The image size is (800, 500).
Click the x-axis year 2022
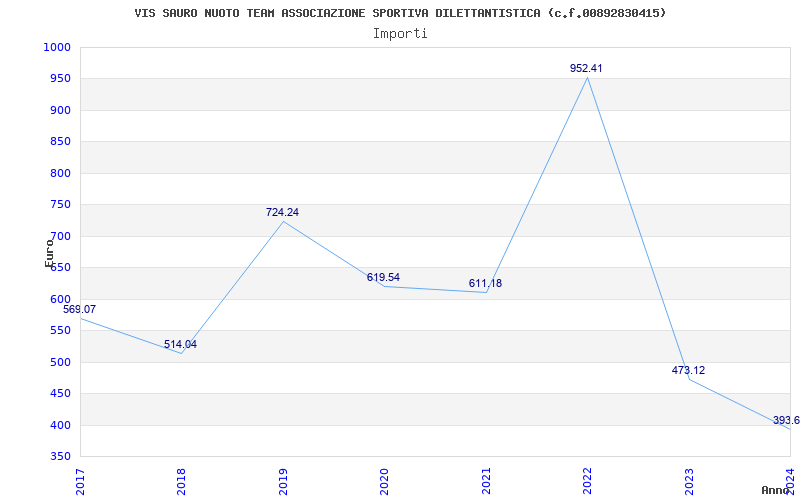(x=587, y=481)
